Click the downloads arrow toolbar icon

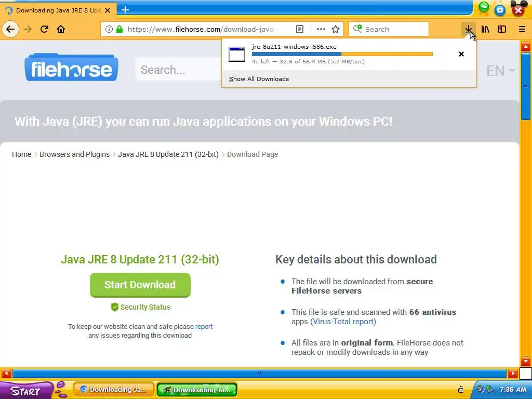[469, 29]
